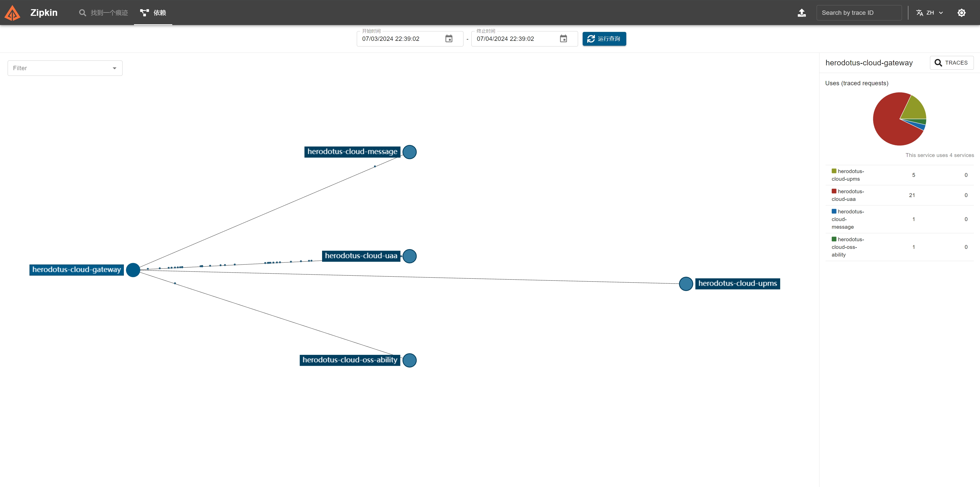Click the herodotus-cloud-message node circle
Screen dimensions: 980x487
[409, 152]
